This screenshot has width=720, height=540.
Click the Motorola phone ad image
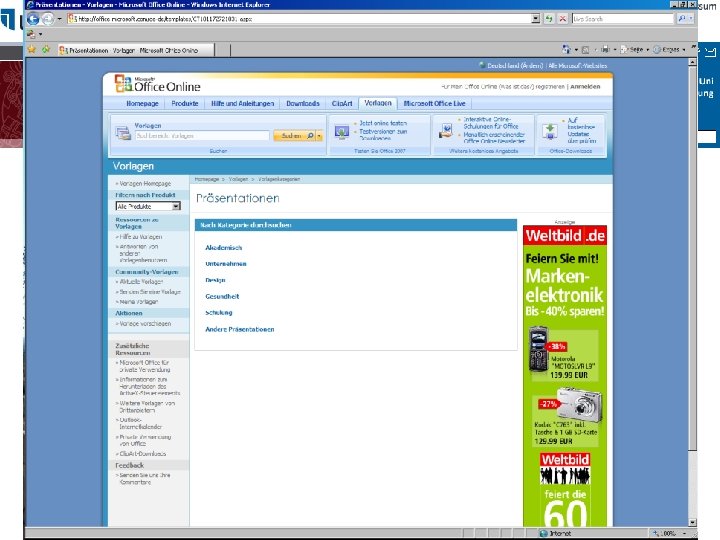538,349
